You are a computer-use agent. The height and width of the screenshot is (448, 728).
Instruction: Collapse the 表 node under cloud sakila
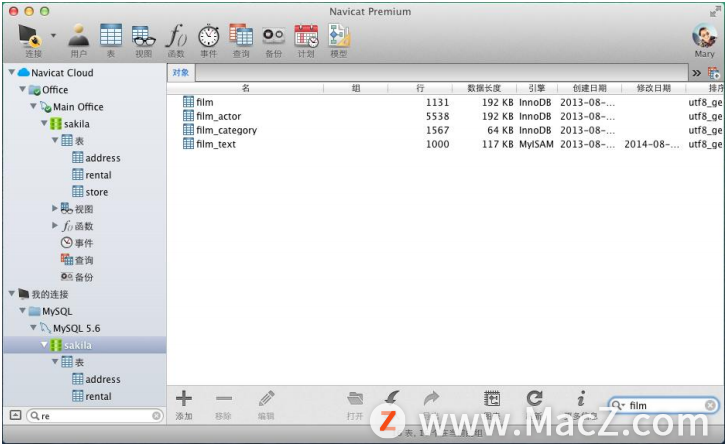(55, 140)
